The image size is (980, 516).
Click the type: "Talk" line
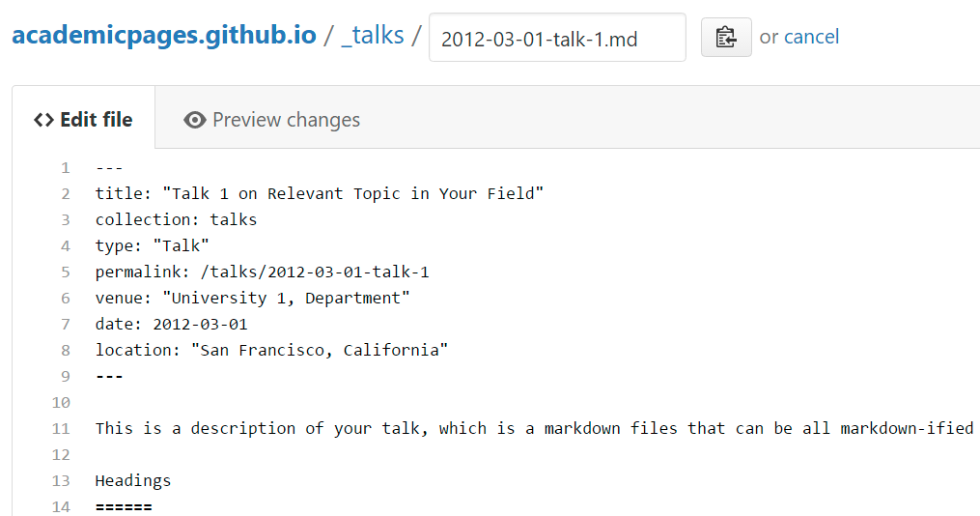coord(152,246)
